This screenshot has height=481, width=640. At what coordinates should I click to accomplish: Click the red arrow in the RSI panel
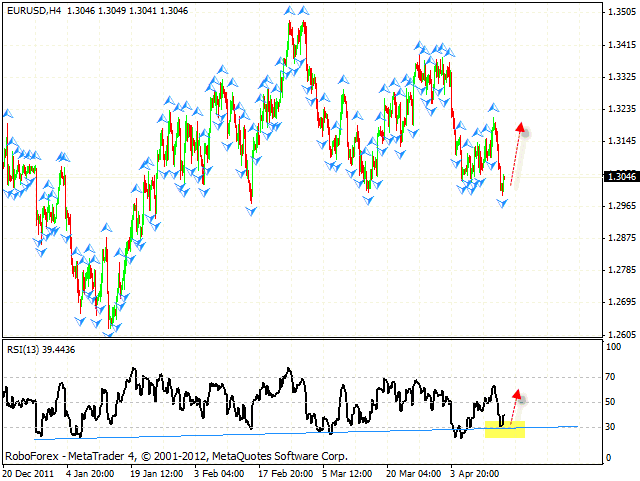pos(512,406)
